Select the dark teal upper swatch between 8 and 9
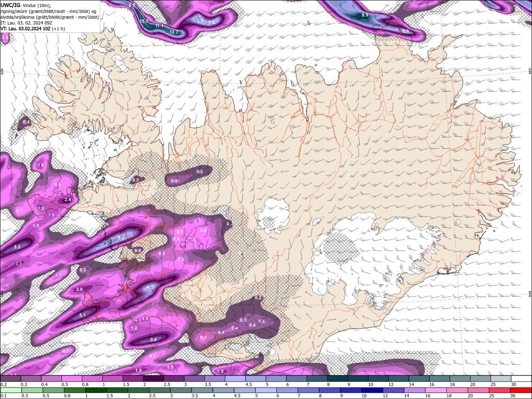Image resolution: width=532 pixels, height=399 pixels. click(x=337, y=379)
